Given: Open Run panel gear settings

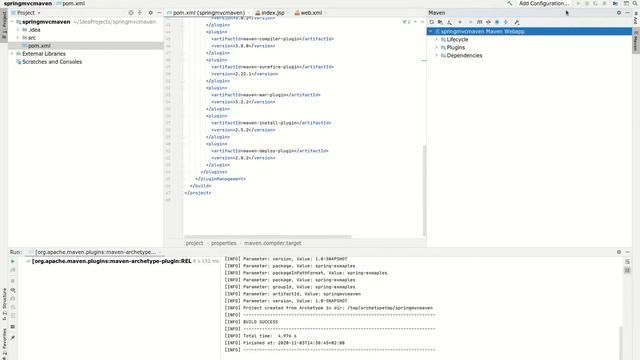Looking at the screenshot, I should tap(619, 252).
